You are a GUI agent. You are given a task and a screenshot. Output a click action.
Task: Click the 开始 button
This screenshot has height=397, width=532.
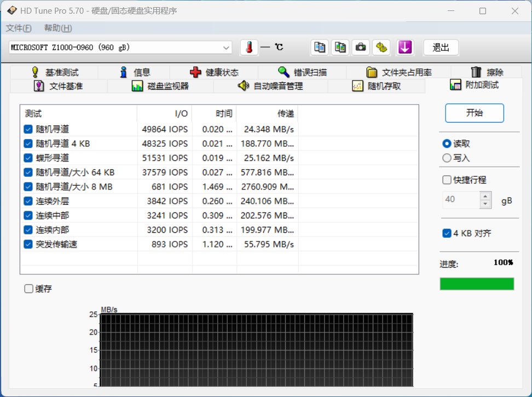(x=474, y=113)
